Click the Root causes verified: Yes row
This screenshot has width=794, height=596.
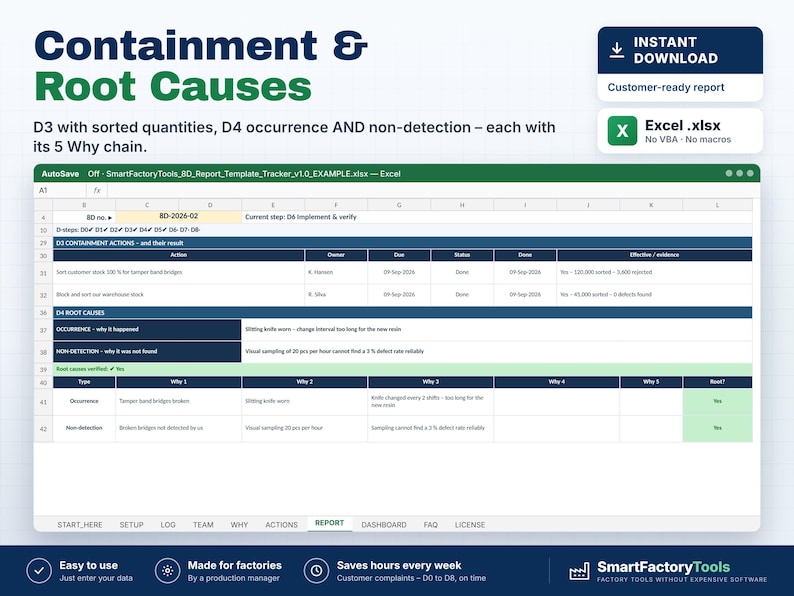pyautogui.click(x=403, y=369)
